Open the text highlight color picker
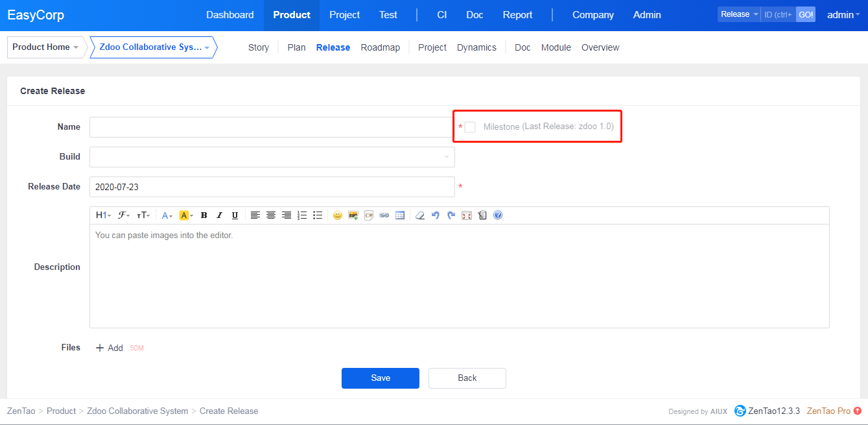This screenshot has width=868, height=425. [x=186, y=215]
